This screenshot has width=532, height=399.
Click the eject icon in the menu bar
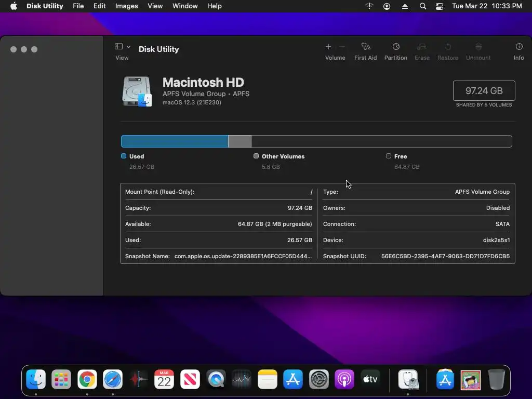click(x=405, y=6)
